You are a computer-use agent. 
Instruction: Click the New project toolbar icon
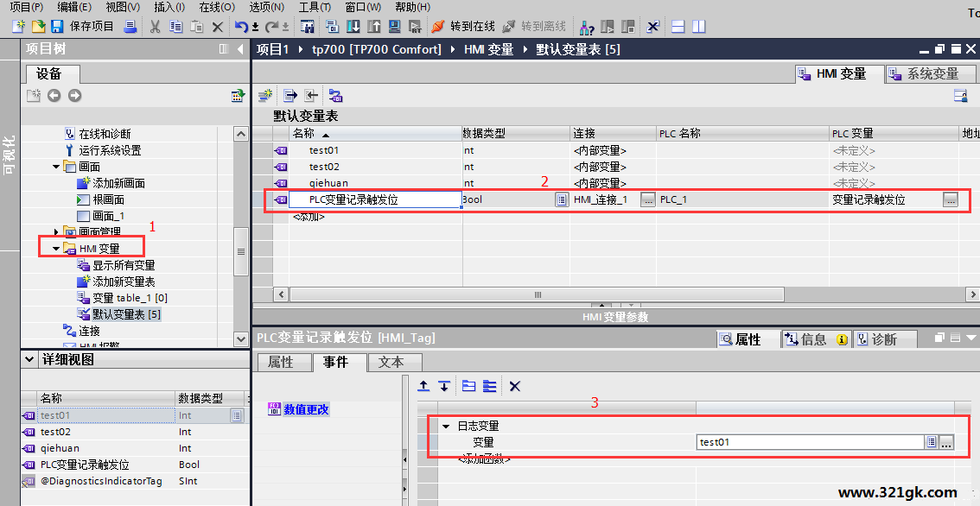19,26
